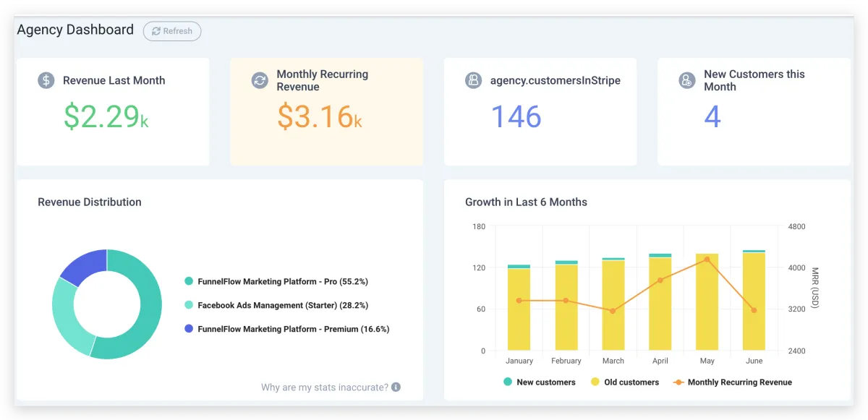Click the Refresh button
Image resolution: width=868 pixels, height=420 pixels.
point(172,31)
